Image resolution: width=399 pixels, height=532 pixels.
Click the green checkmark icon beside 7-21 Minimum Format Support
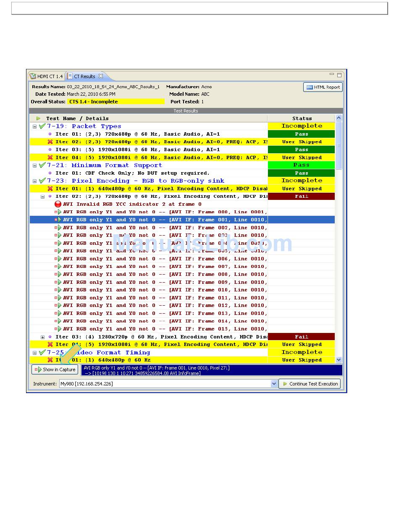pos(42,165)
